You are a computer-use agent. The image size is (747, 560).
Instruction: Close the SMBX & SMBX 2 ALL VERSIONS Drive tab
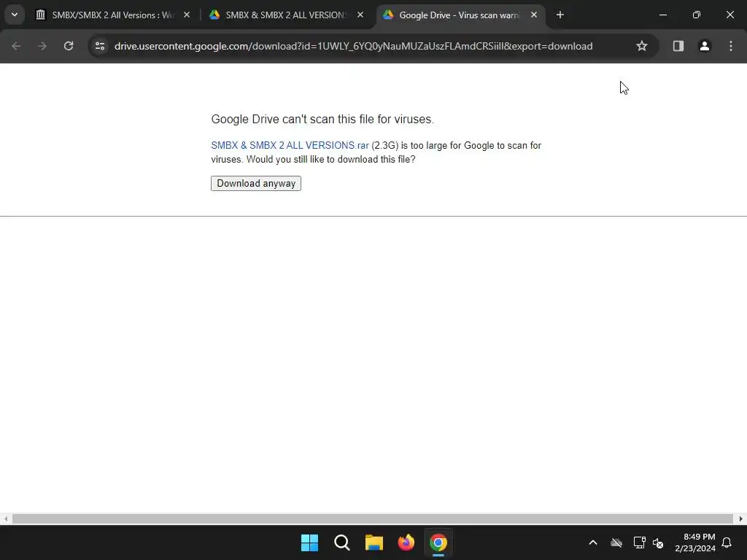coord(360,15)
